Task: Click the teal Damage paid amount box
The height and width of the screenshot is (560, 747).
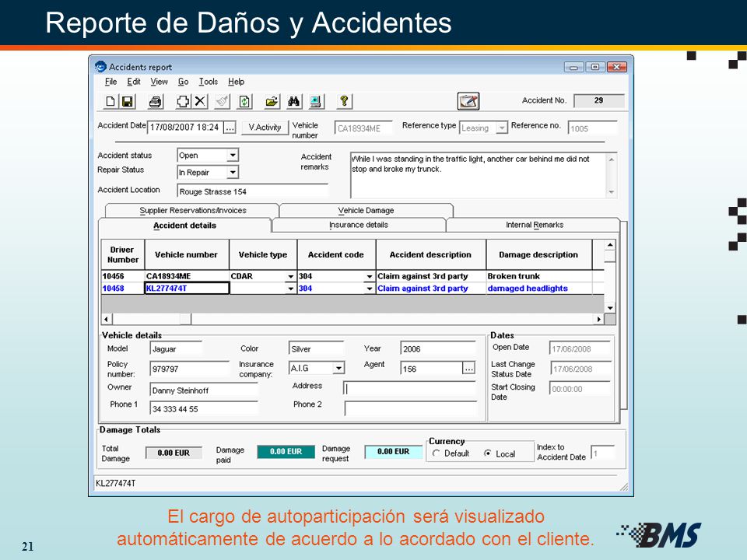Action: tap(286, 451)
